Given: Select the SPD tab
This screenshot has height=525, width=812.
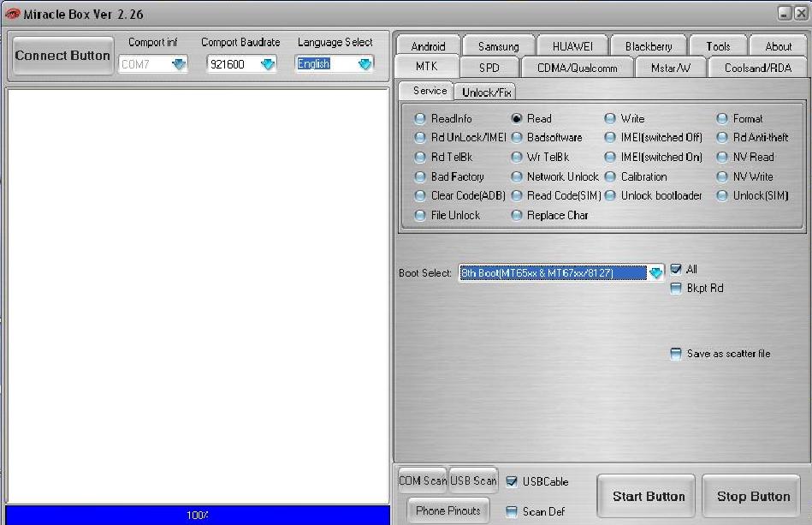Looking at the screenshot, I should (489, 68).
